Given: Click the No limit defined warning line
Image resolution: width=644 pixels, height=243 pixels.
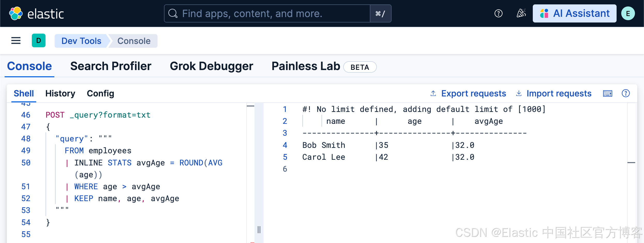Looking at the screenshot, I should point(424,109).
